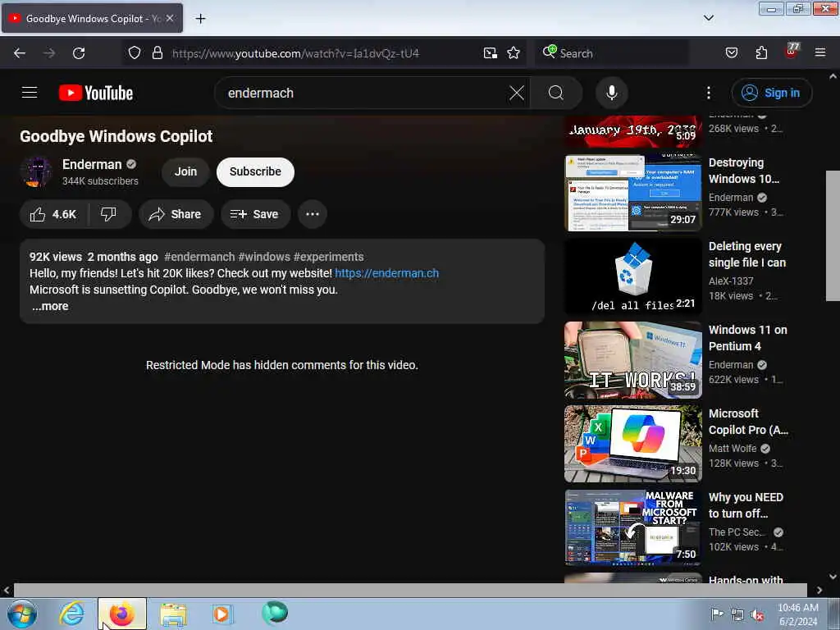Click the 'Windows 11 on Pentium 4' title

[x=748, y=338]
